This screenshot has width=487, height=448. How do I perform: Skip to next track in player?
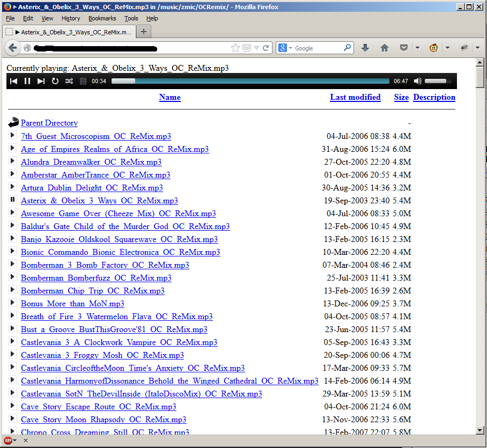point(41,81)
